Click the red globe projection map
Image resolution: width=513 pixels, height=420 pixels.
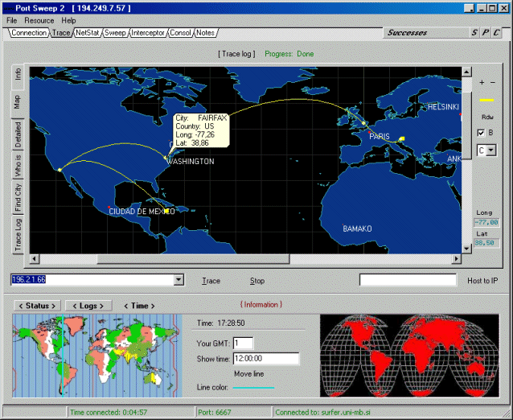tap(409, 352)
